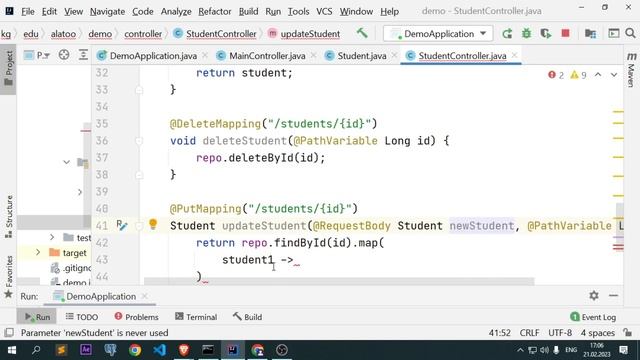Stop the running app with red square
640x360 pixels.
[x=565, y=33]
